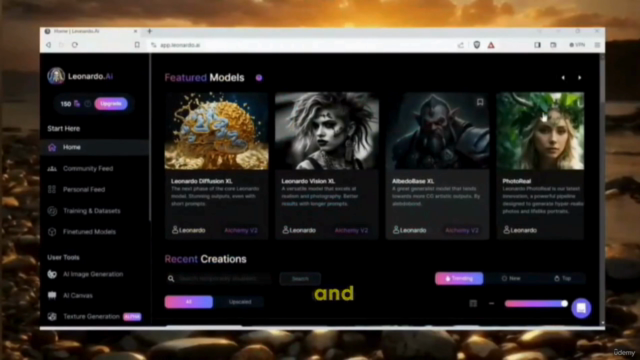This screenshot has width=640, height=360.
Task: Click purple info dot beside Featured Models
Action: [x=259, y=78]
